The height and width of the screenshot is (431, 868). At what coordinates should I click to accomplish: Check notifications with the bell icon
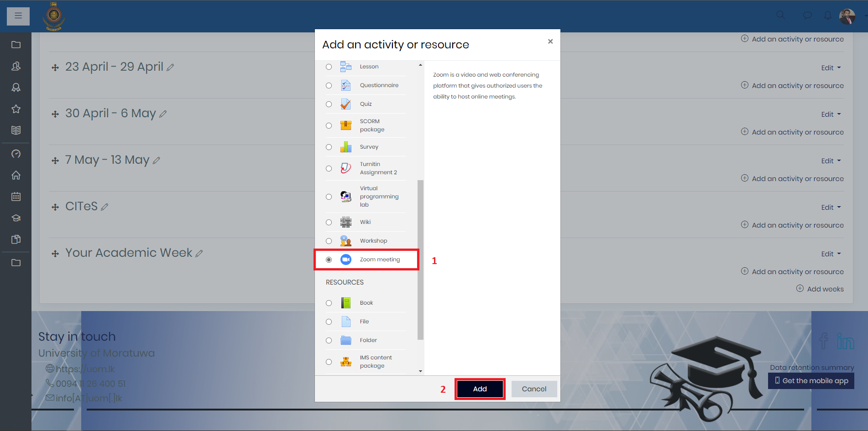[827, 15]
